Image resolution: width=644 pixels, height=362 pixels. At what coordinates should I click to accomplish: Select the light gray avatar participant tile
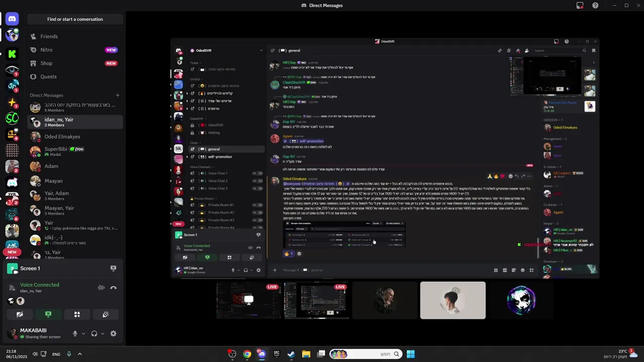pyautogui.click(x=453, y=300)
